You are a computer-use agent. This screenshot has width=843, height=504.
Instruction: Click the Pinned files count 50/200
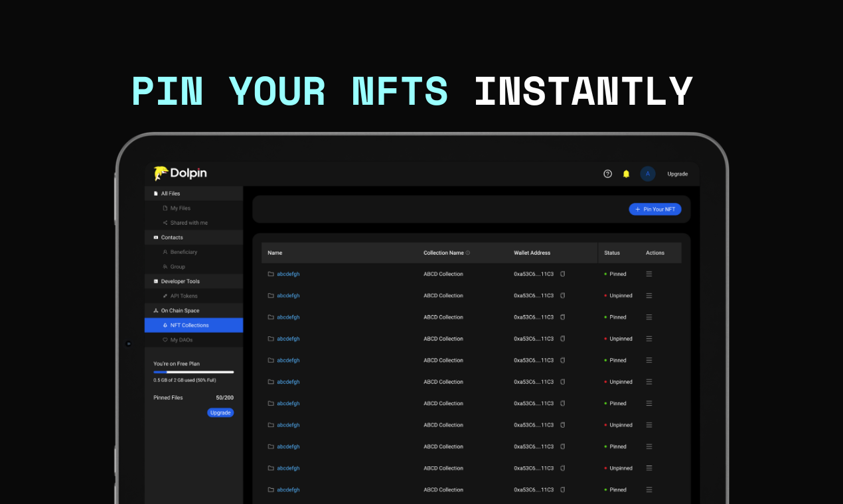click(224, 398)
